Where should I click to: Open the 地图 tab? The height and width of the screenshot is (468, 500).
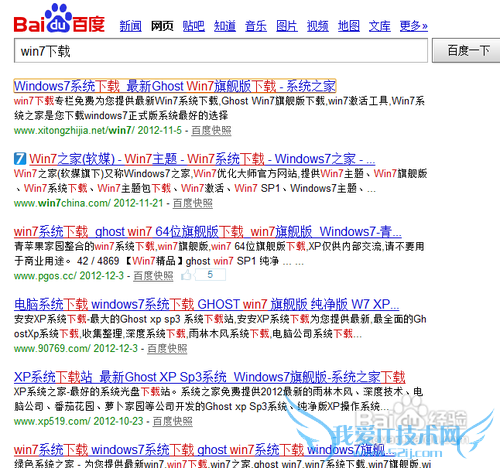click(x=349, y=26)
